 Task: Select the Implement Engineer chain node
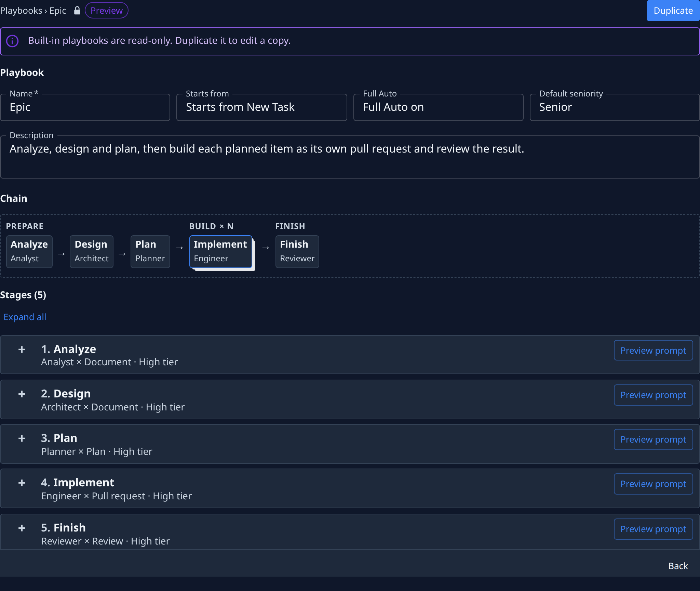[x=221, y=251]
